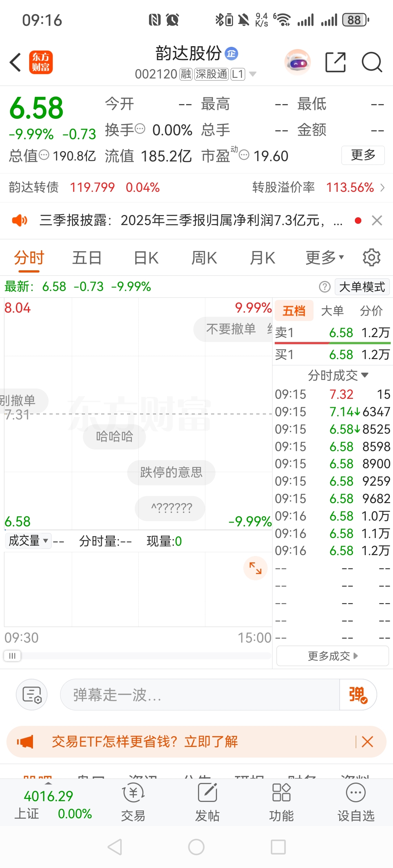Select the 分价 tab
The image size is (393, 868).
click(371, 311)
